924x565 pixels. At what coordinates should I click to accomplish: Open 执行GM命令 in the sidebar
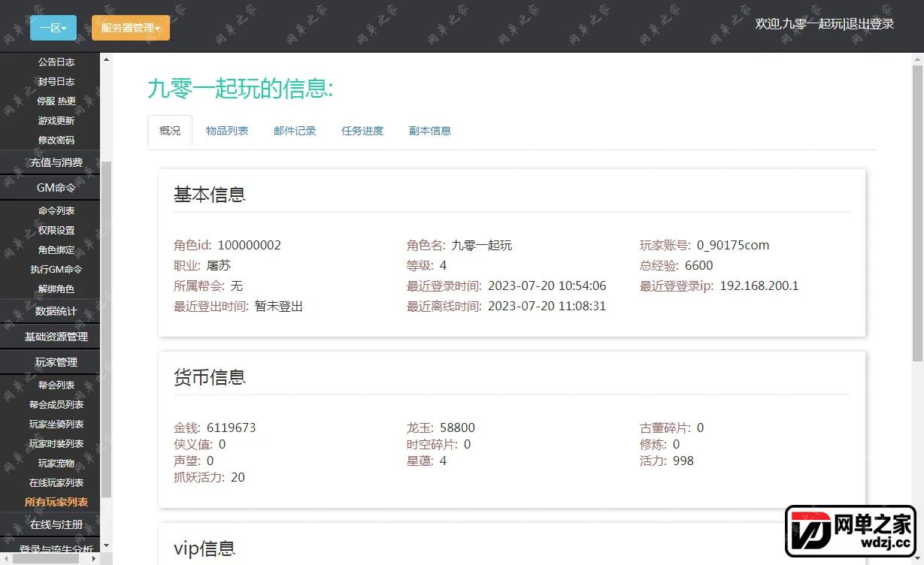pyautogui.click(x=56, y=269)
